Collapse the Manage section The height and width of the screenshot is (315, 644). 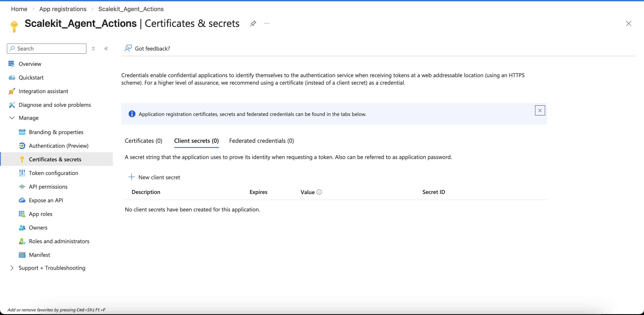tap(12, 118)
